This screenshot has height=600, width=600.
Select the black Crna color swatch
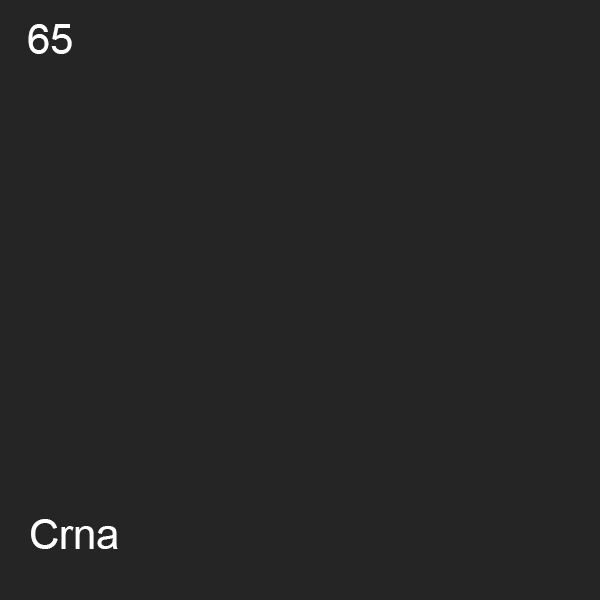pos(300,300)
